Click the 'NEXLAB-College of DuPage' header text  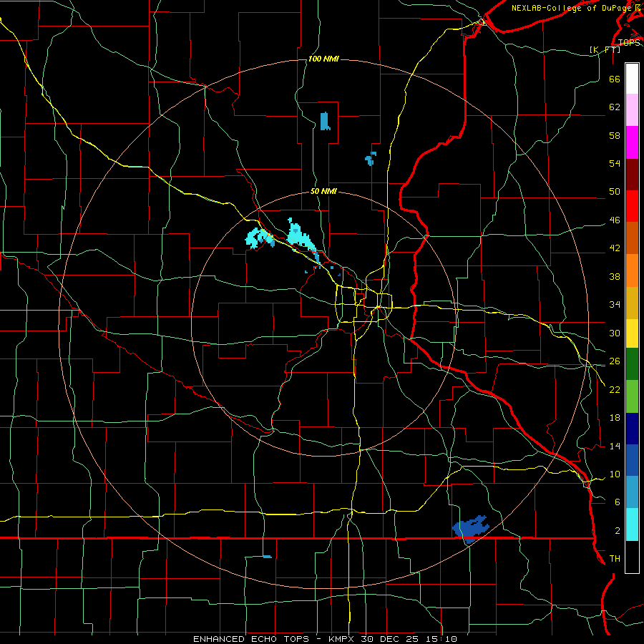tap(571, 8)
